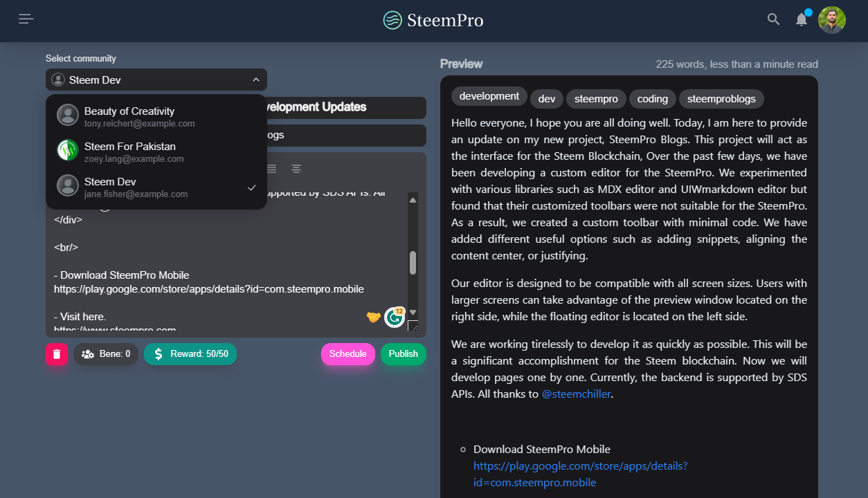
Task: Click the steemproblogs tag chip
Action: coord(721,99)
